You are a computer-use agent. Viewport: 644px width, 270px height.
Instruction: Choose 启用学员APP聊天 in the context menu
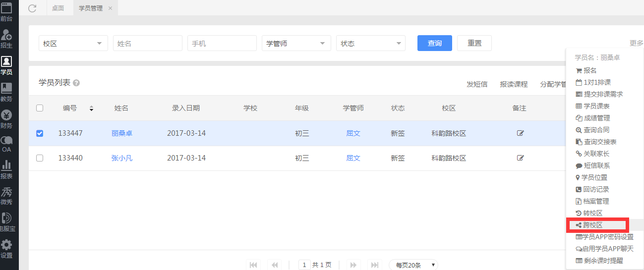click(x=605, y=249)
